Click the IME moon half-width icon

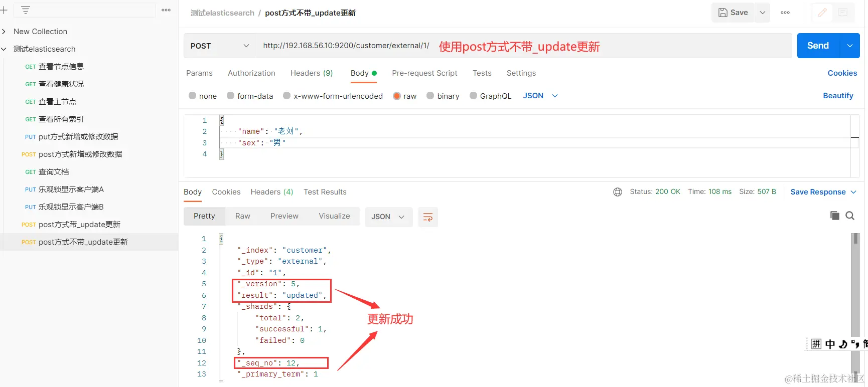[x=843, y=344]
